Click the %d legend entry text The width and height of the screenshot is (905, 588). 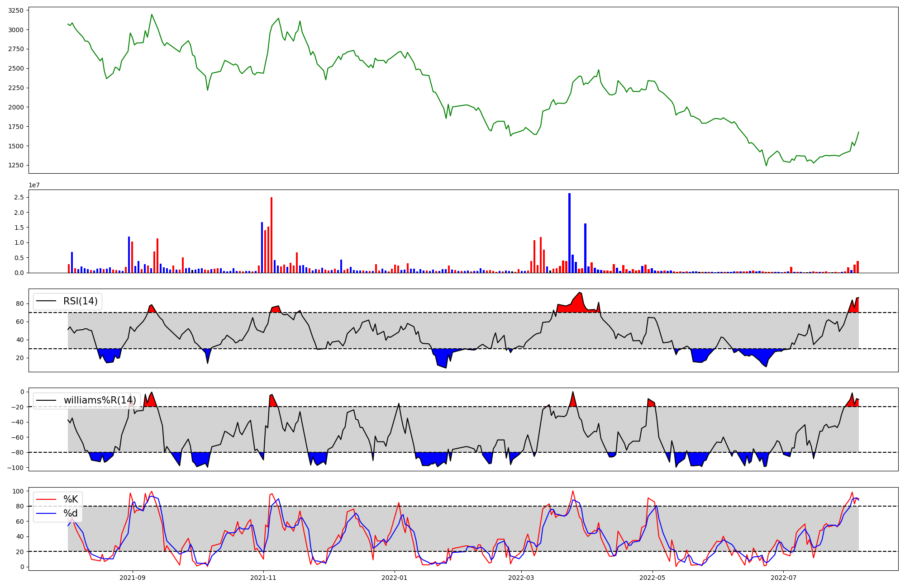71,513
